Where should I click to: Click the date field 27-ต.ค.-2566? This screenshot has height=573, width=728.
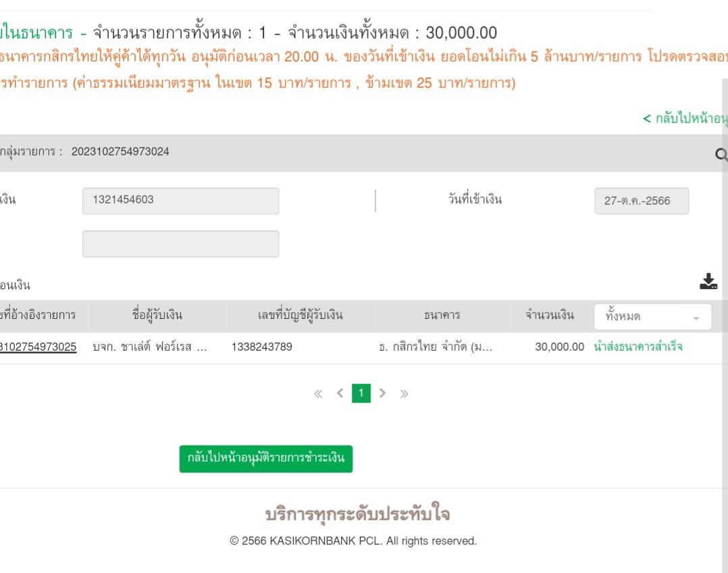641,201
